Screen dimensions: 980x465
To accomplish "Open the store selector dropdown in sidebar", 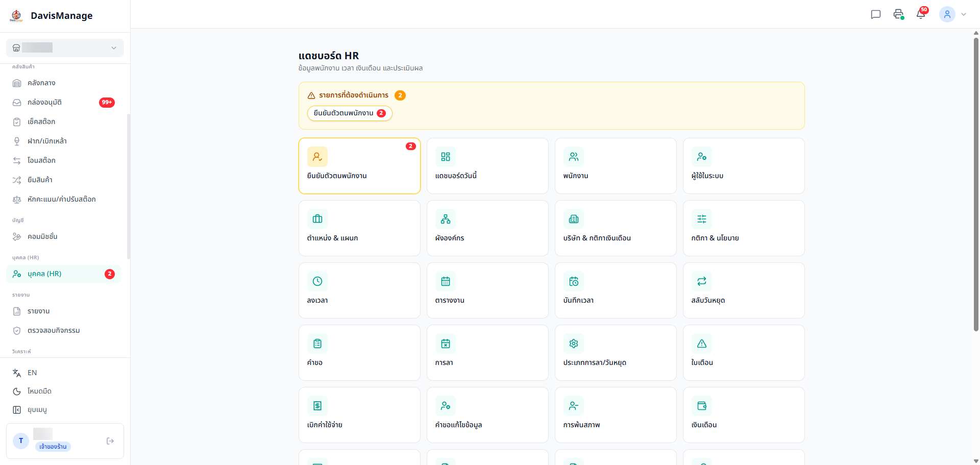I will [x=65, y=48].
